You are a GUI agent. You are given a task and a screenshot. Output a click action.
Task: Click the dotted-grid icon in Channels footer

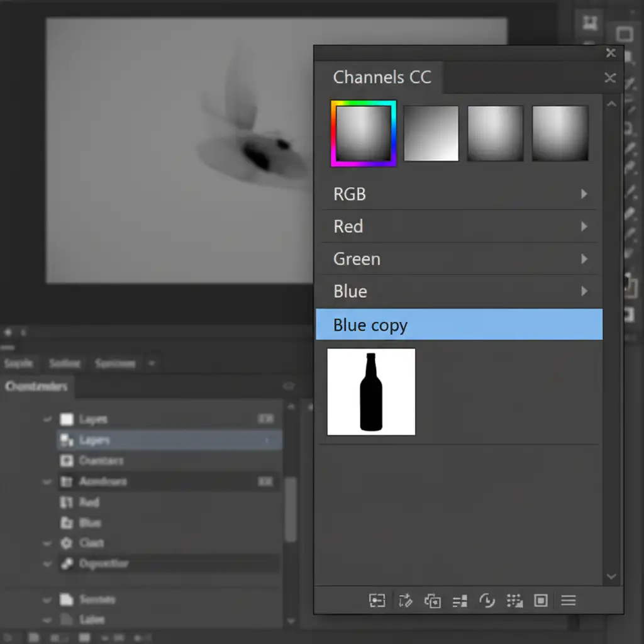(x=514, y=601)
